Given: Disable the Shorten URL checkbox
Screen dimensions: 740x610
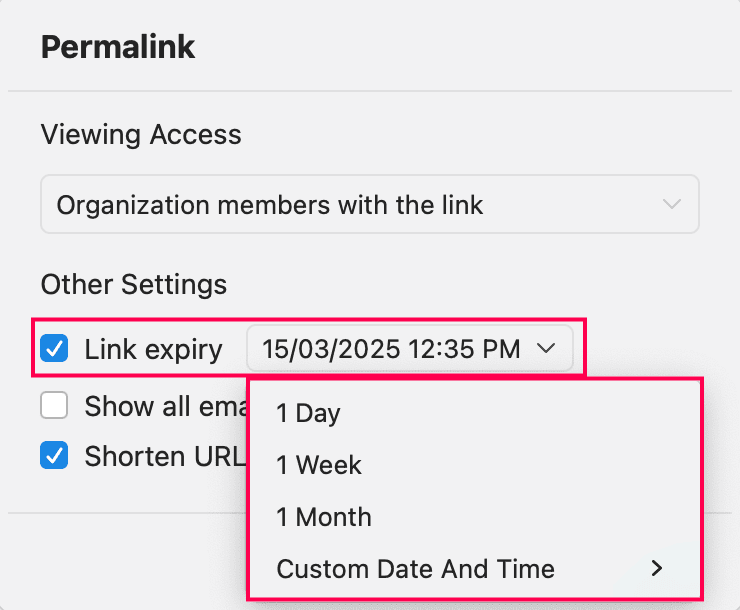Looking at the screenshot, I should point(54,456).
